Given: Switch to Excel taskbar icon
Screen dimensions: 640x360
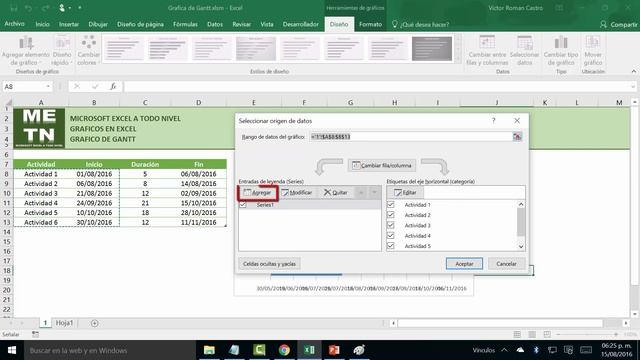Looking at the screenshot, I should tap(309, 350).
